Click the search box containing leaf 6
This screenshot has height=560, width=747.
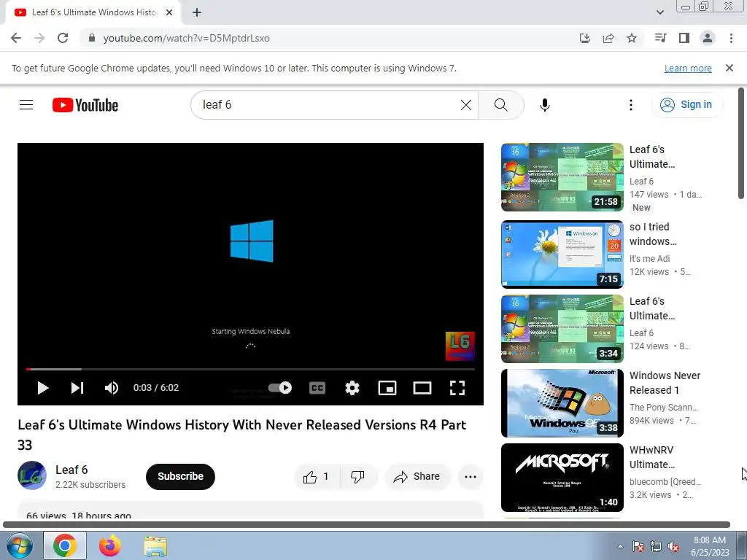(329, 105)
